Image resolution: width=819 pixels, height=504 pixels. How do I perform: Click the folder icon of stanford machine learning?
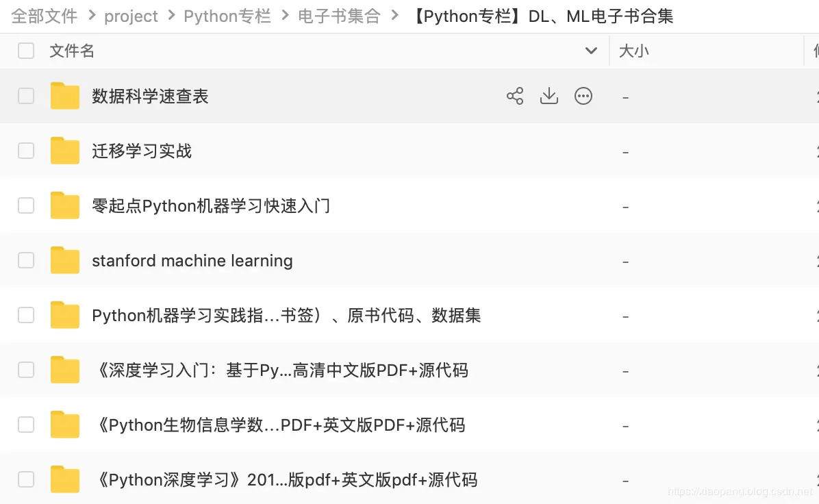click(x=64, y=260)
